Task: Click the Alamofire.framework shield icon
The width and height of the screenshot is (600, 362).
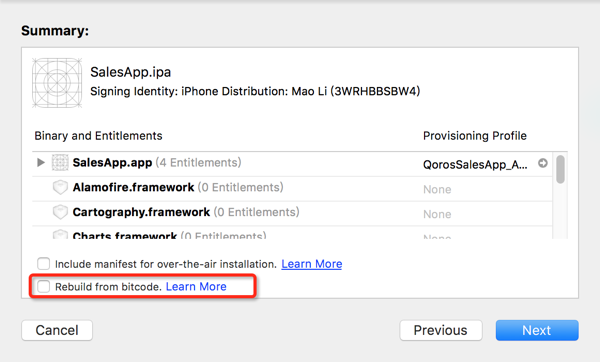Action: pos(60,188)
